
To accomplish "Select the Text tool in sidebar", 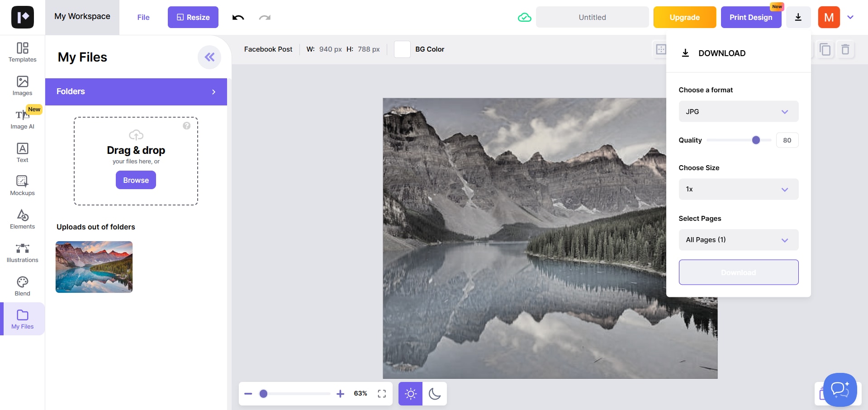I will [23, 153].
